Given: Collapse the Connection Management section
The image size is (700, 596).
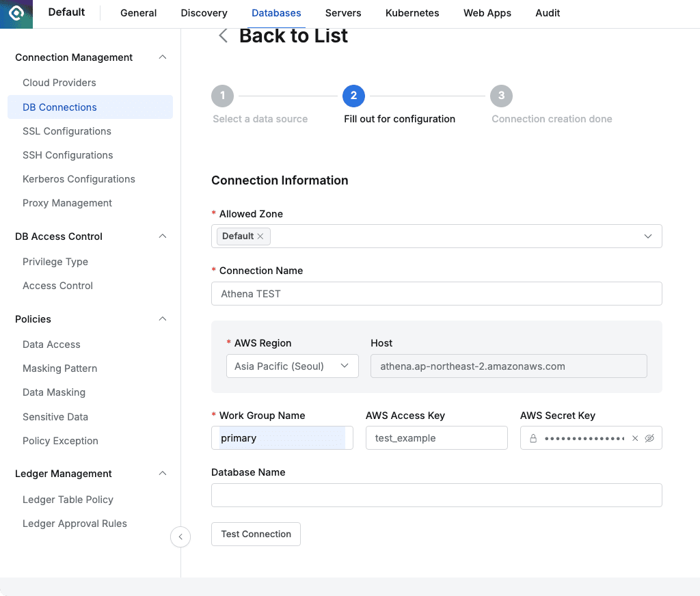Looking at the screenshot, I should click(x=163, y=57).
